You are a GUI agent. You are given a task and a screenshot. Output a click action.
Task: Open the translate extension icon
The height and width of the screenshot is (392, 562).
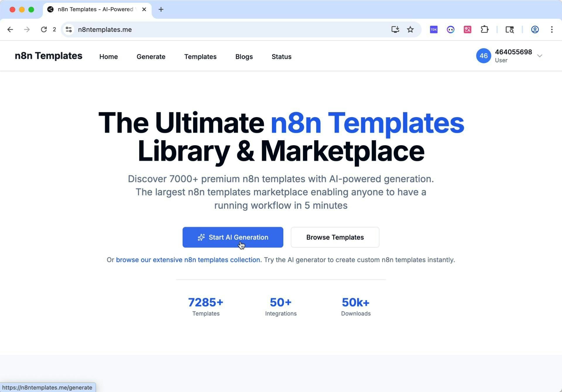click(x=467, y=30)
